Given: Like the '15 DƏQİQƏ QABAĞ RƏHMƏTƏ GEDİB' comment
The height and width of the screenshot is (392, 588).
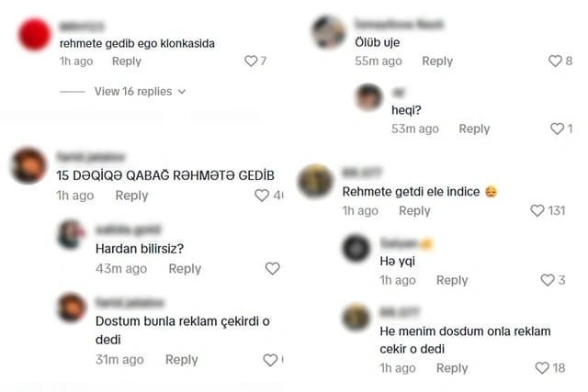Looking at the screenshot, I should click(262, 196).
